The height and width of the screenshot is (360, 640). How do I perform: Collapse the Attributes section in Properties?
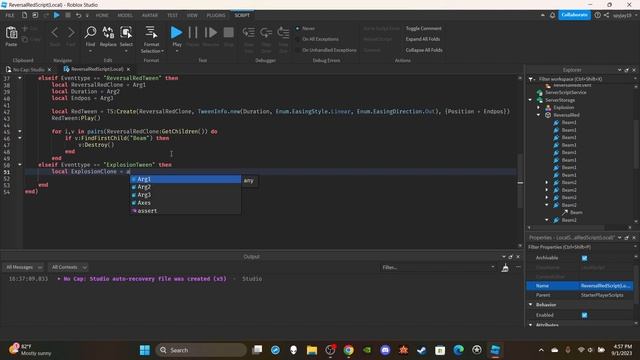[531, 325]
